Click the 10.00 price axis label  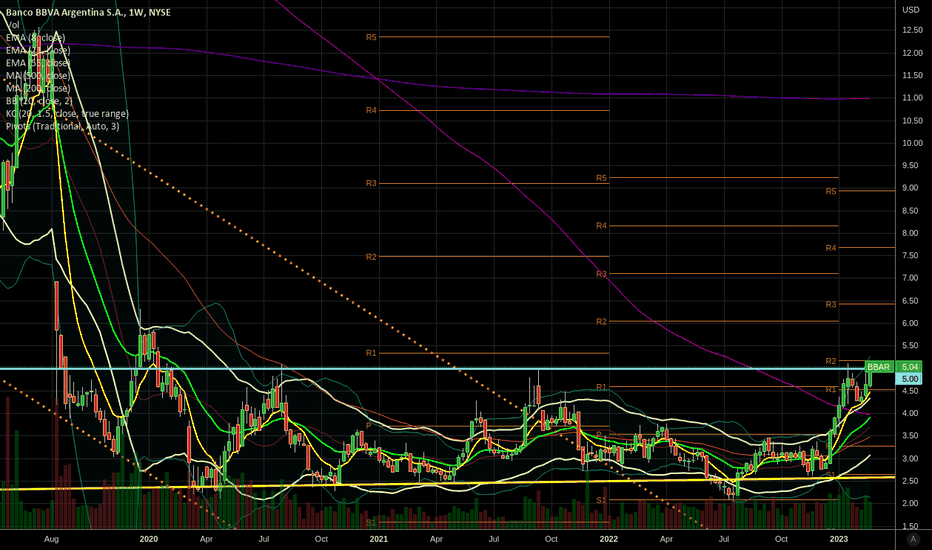pyautogui.click(x=912, y=143)
